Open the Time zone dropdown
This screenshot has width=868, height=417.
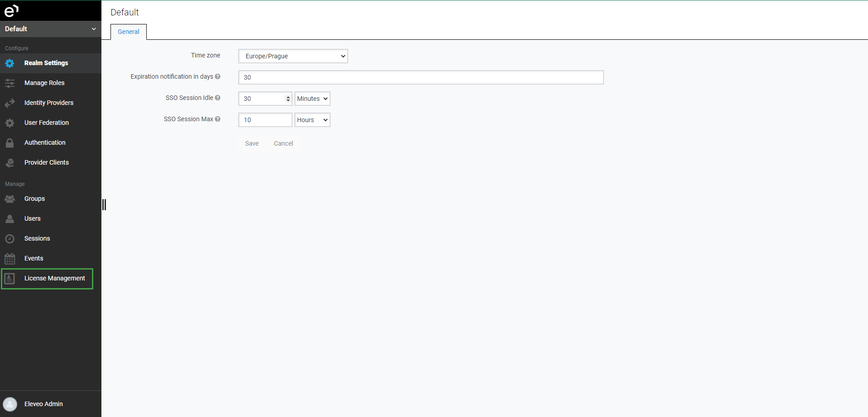pyautogui.click(x=293, y=56)
